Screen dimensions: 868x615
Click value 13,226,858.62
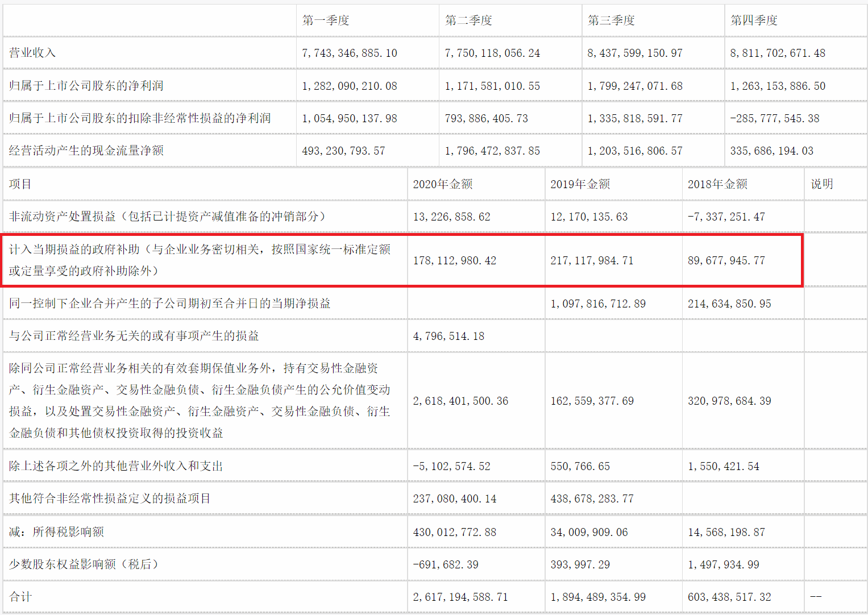pyautogui.click(x=452, y=217)
